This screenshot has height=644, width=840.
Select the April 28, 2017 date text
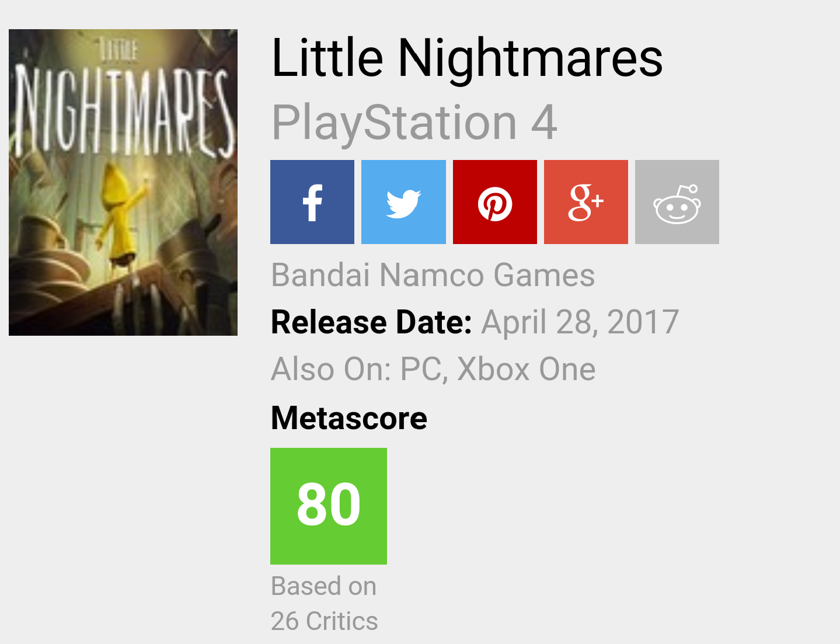coord(580,322)
